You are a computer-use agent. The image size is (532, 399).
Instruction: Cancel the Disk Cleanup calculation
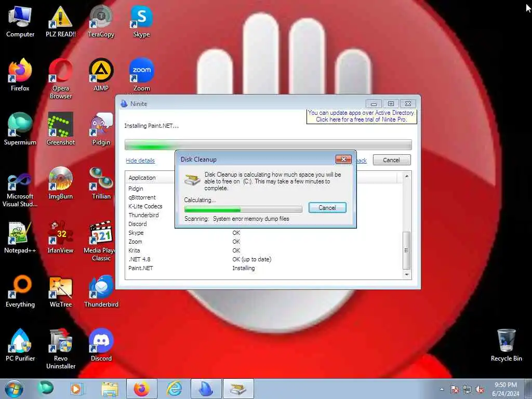(x=327, y=208)
